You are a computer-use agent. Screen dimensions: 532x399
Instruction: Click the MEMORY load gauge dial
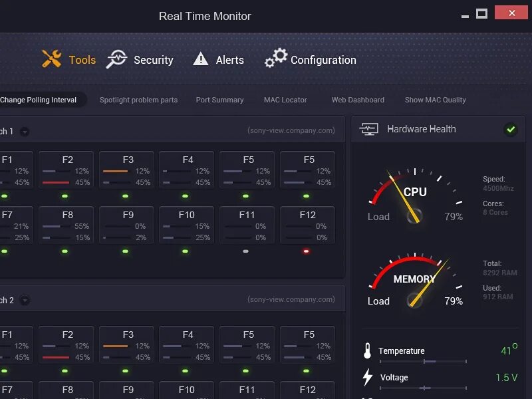(414, 280)
